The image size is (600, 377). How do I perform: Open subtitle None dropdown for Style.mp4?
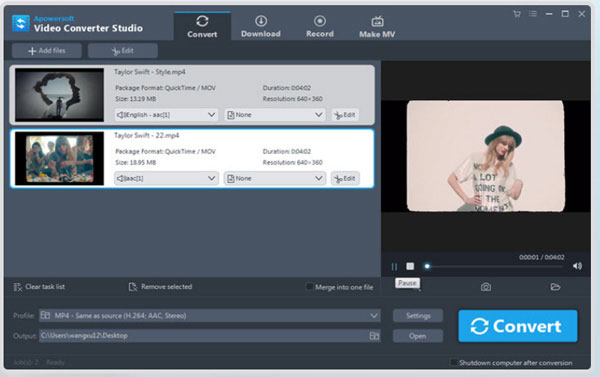[275, 115]
